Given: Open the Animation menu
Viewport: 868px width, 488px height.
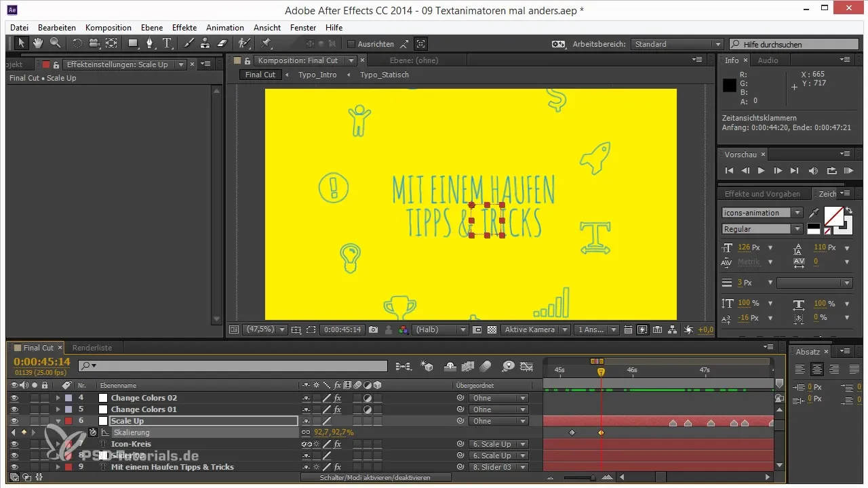Looking at the screenshot, I should click(225, 28).
